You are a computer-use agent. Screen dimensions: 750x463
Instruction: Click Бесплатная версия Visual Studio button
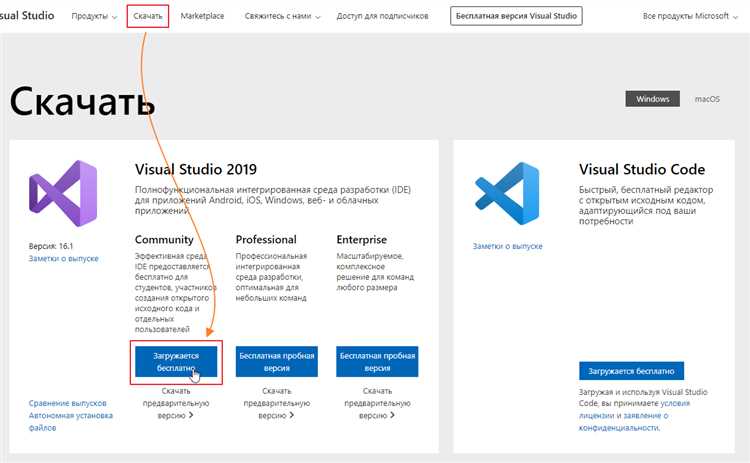[x=516, y=16]
